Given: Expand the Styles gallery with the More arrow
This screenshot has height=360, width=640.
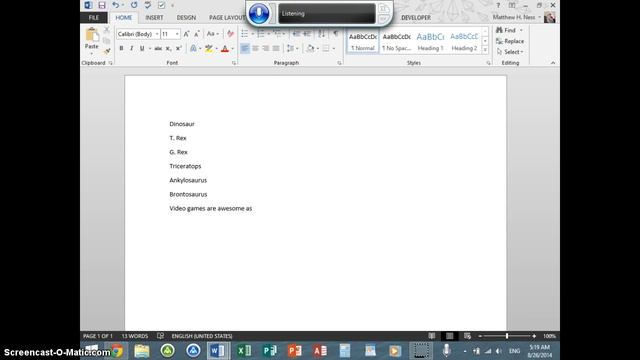Looking at the screenshot, I should pyautogui.click(x=485, y=50).
